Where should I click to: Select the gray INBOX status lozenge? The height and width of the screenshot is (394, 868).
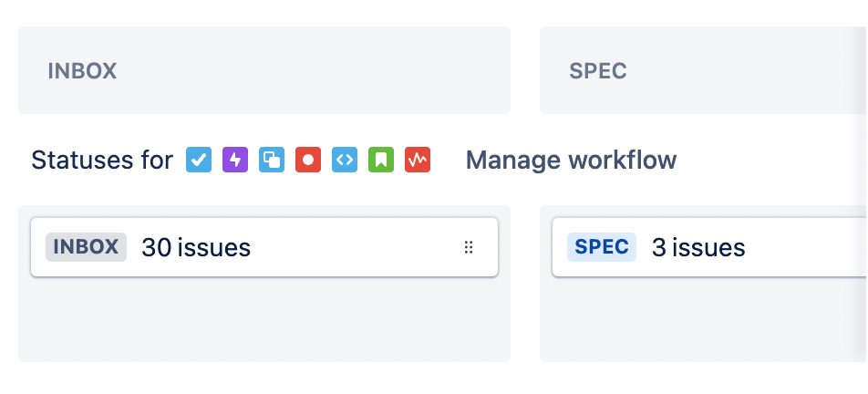pyautogui.click(x=87, y=247)
